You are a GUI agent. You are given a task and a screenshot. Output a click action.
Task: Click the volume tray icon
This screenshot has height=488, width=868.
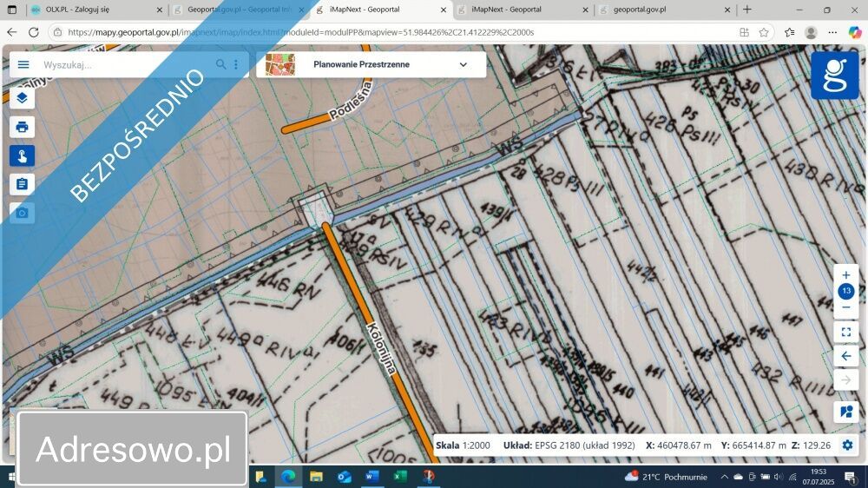click(778, 477)
